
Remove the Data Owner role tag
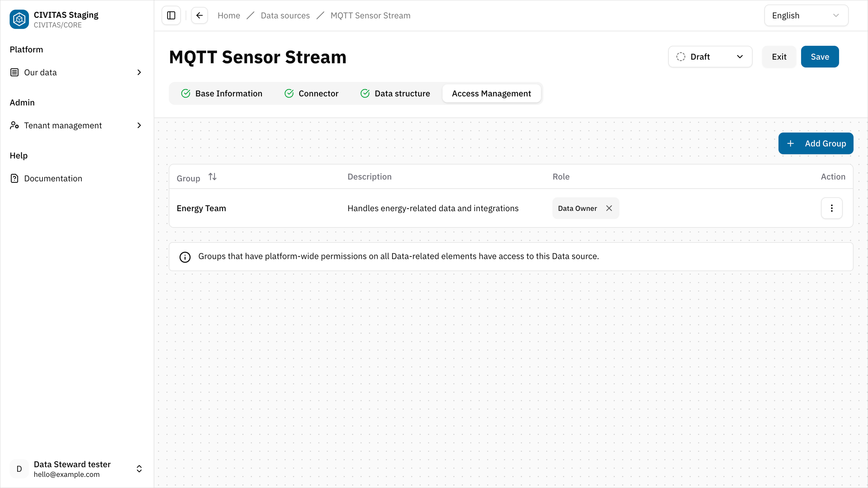pos(609,208)
